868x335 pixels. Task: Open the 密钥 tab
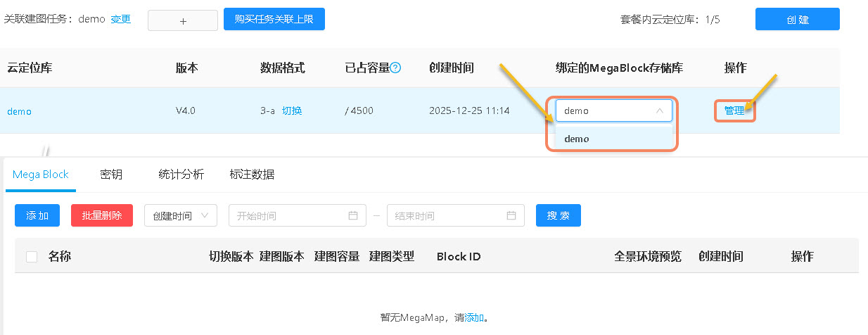(x=111, y=175)
